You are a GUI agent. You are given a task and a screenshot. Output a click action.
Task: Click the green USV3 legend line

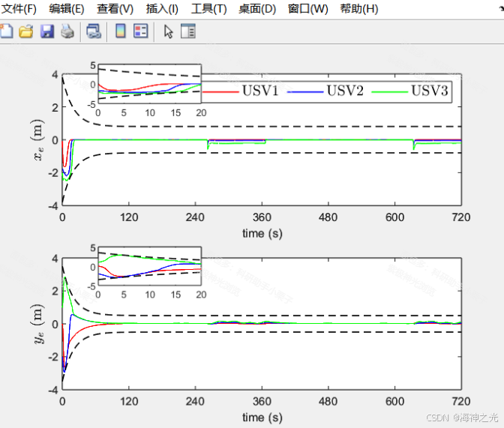(389, 92)
